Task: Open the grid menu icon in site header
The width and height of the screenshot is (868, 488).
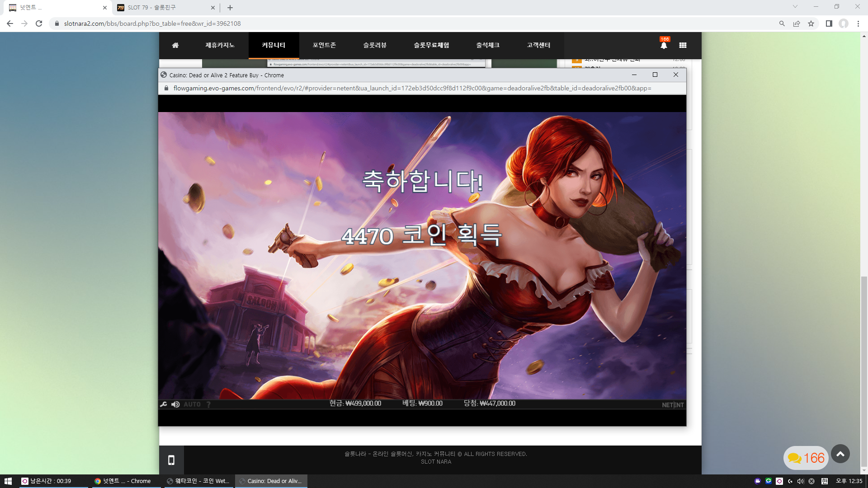Action: pos(683,45)
